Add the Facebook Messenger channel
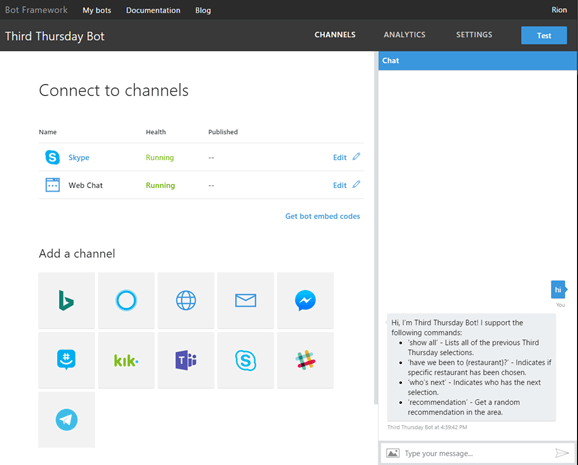 click(x=305, y=301)
